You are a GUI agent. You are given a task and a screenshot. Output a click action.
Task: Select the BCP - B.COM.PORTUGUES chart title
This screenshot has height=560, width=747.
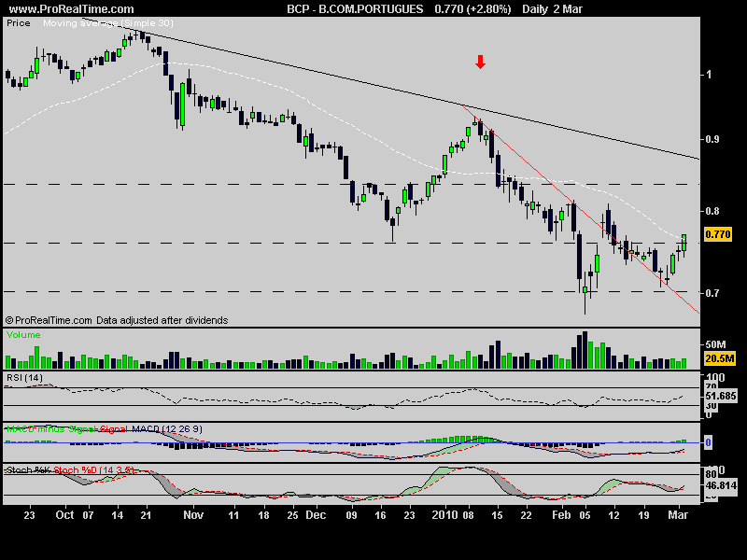click(x=355, y=9)
